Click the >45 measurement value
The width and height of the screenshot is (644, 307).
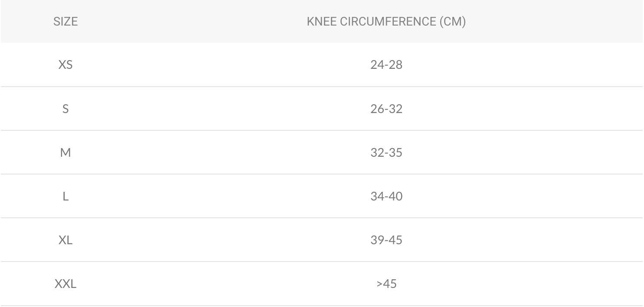point(386,284)
